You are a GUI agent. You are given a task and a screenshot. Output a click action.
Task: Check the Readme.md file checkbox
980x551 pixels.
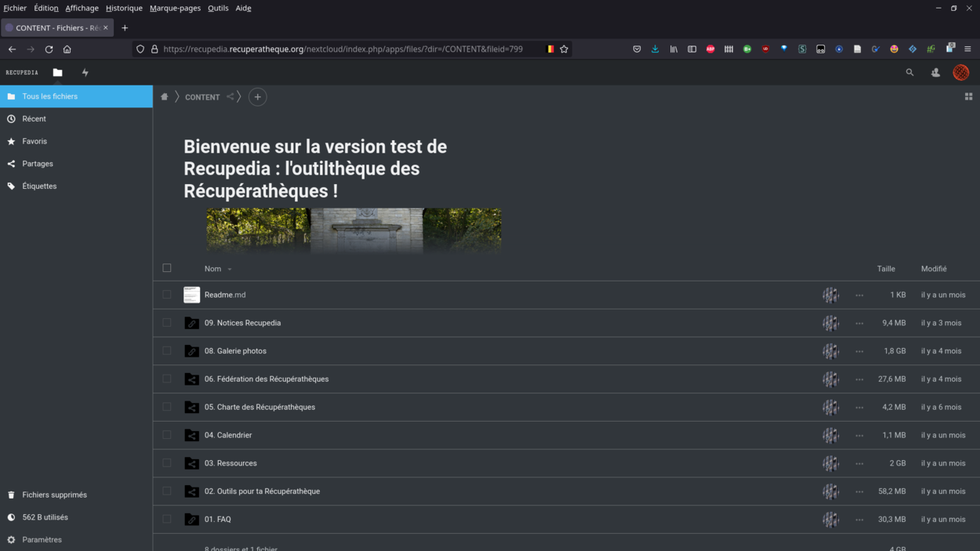[x=167, y=295]
